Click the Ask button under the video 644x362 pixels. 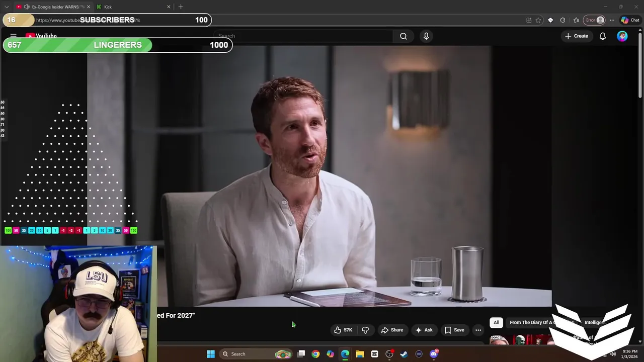(424, 330)
